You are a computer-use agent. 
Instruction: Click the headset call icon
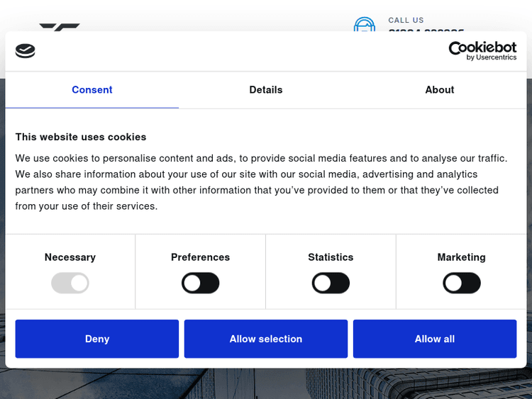364,25
